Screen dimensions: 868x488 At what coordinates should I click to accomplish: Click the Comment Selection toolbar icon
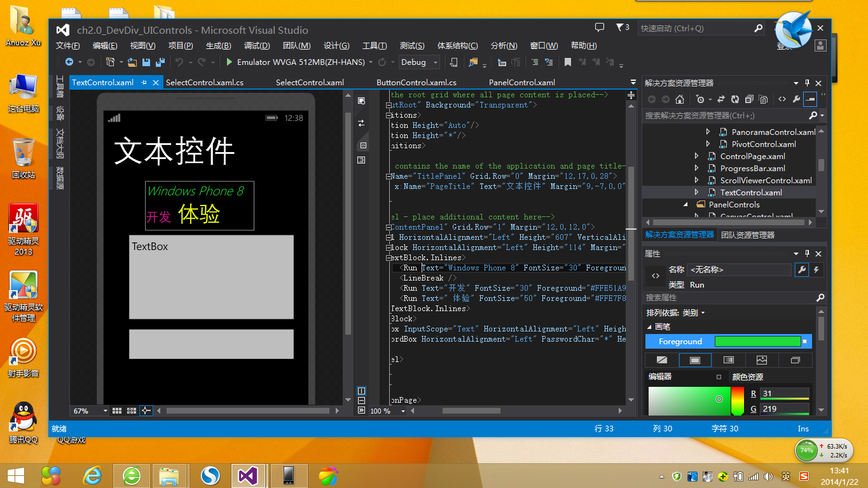[534, 62]
